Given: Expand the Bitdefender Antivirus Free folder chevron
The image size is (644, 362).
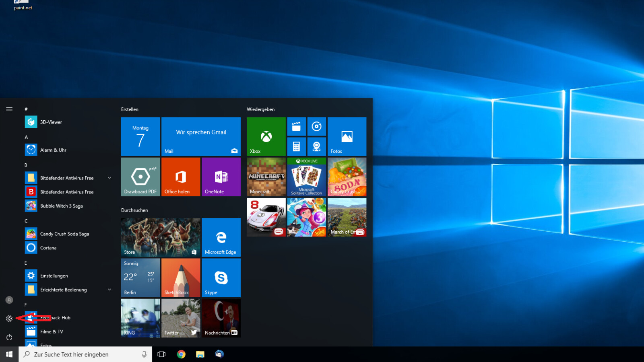Looking at the screenshot, I should click(x=109, y=178).
